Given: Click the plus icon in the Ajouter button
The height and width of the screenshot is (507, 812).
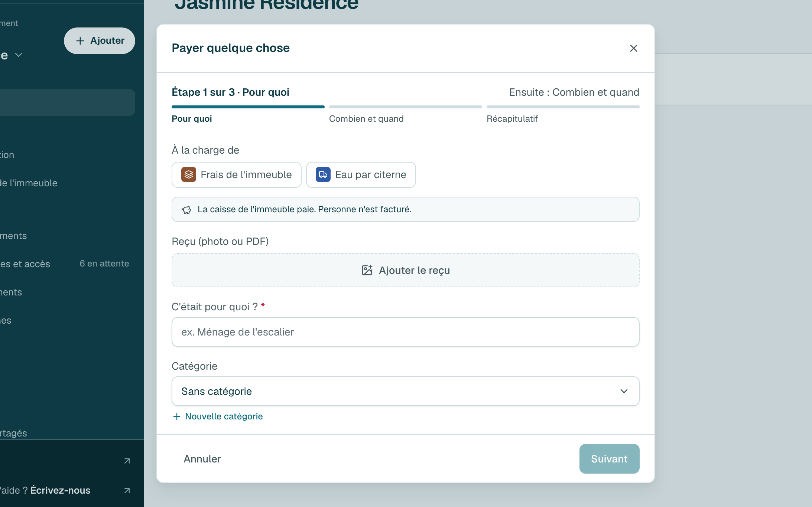Looking at the screenshot, I should pos(80,41).
